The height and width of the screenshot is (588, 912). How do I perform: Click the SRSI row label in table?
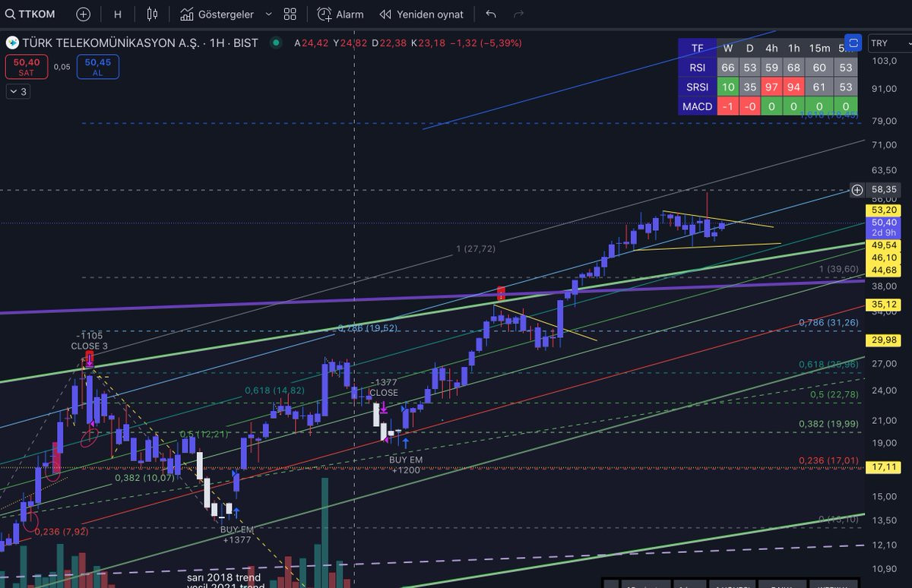[697, 87]
